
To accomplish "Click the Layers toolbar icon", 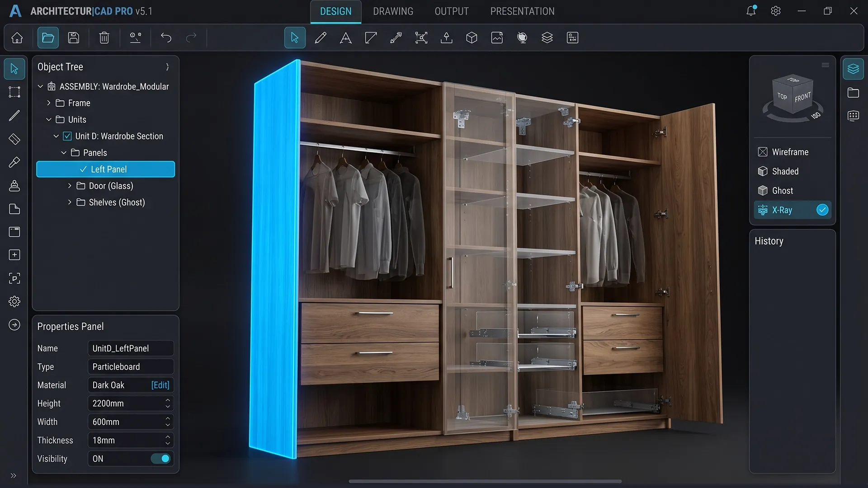I will point(547,38).
